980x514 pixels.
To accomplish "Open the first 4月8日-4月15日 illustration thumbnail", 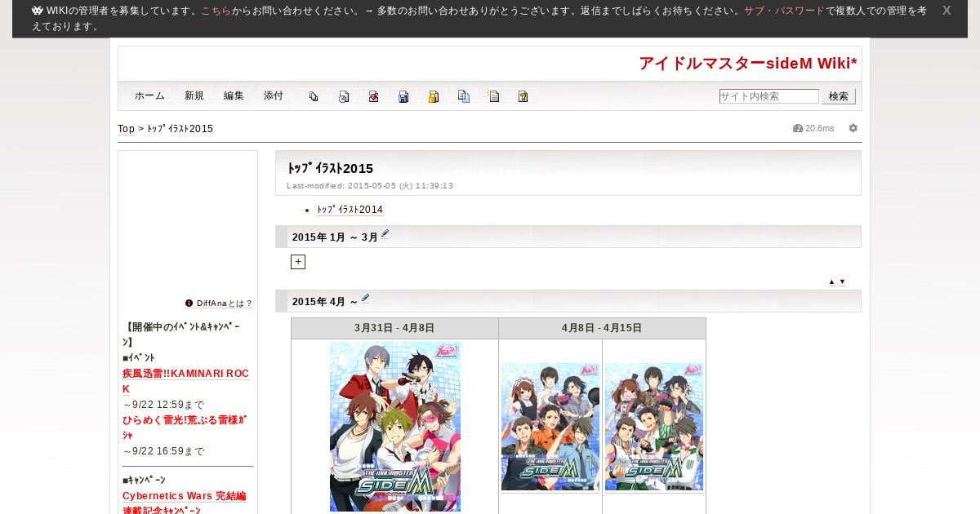I will pyautogui.click(x=550, y=427).
